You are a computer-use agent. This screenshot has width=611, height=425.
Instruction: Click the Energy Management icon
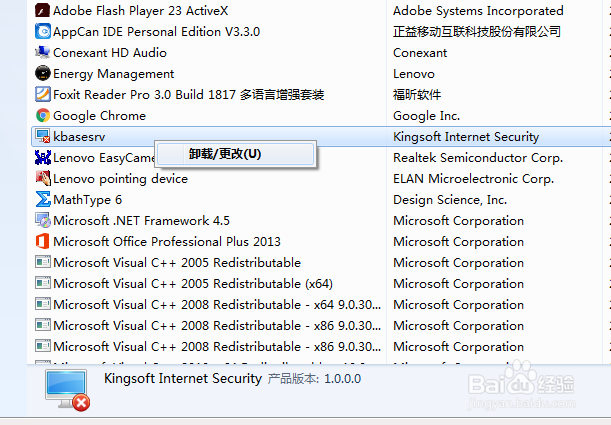(x=43, y=73)
